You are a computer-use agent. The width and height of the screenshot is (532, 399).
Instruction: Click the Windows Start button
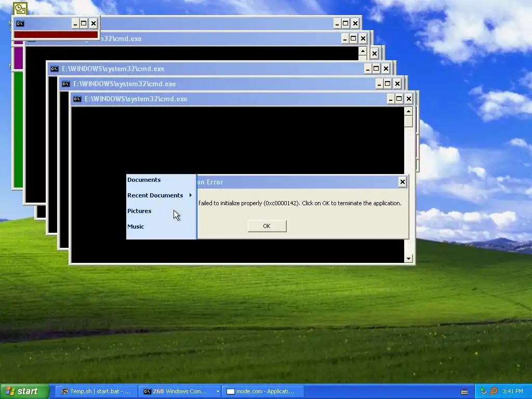point(25,391)
